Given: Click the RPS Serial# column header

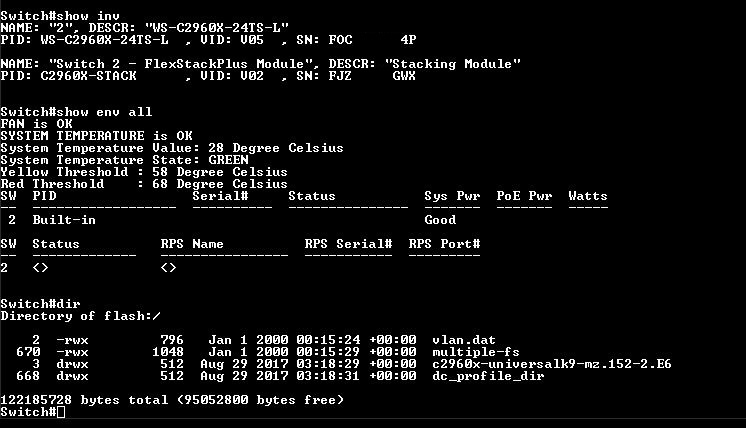Looking at the screenshot, I should (x=348, y=244).
